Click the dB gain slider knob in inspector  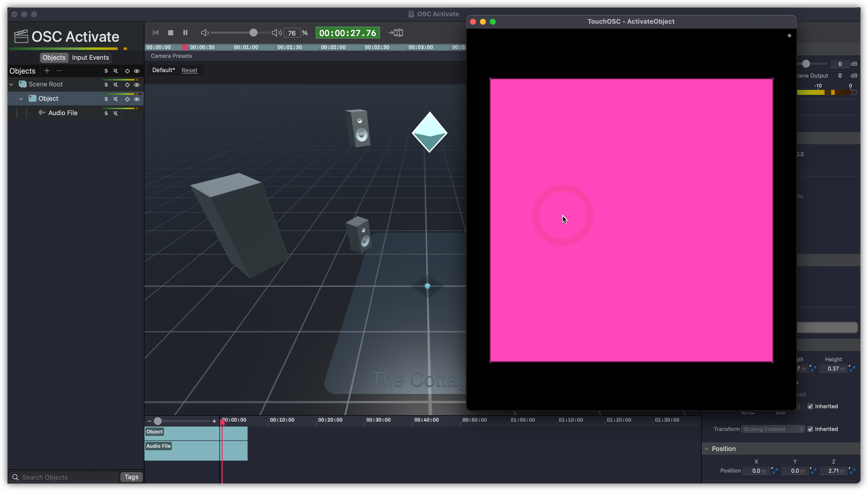(x=806, y=64)
